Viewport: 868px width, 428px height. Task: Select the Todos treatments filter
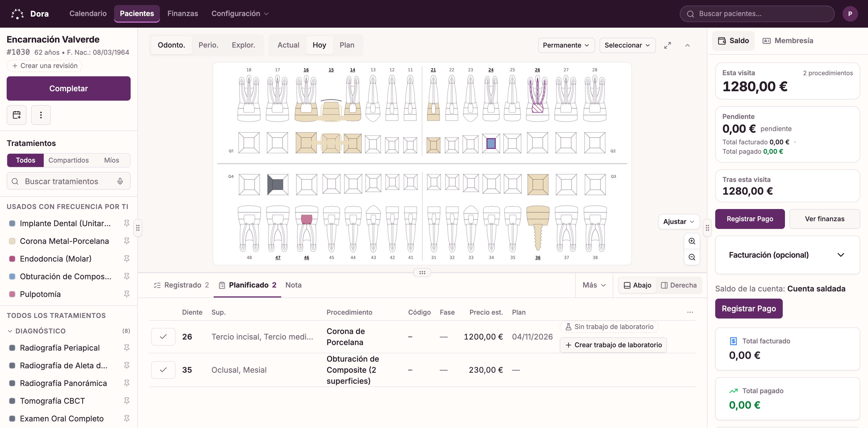coord(26,160)
